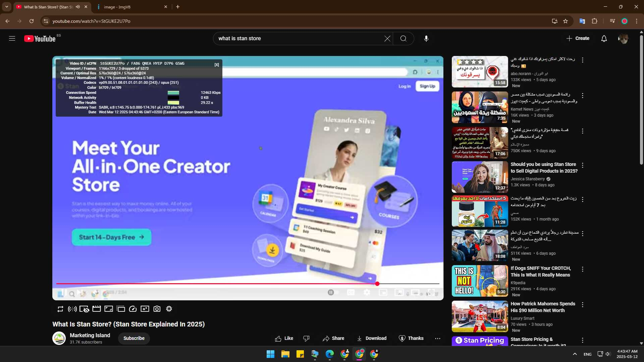Viewport: 644px width, 362px height.
Task: Open the Extensions puzzle icon
Action: (594, 21)
